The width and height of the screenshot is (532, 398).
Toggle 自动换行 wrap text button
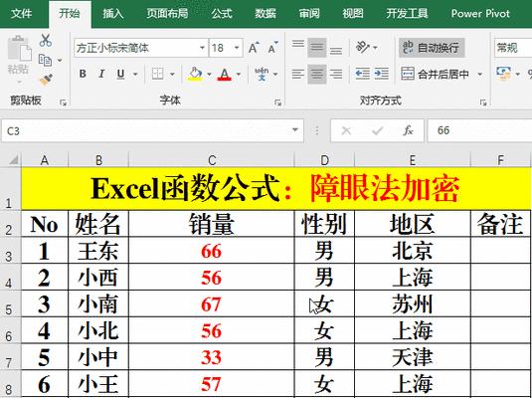(432, 48)
